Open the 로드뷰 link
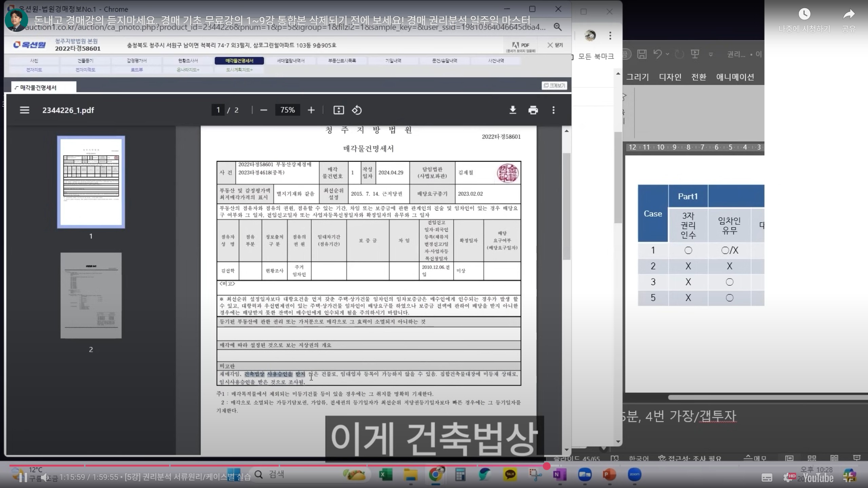 [137, 70]
